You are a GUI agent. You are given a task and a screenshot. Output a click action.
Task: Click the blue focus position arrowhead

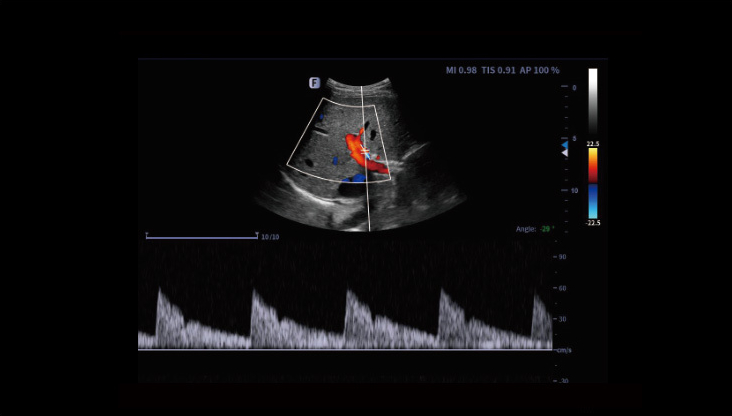click(564, 144)
